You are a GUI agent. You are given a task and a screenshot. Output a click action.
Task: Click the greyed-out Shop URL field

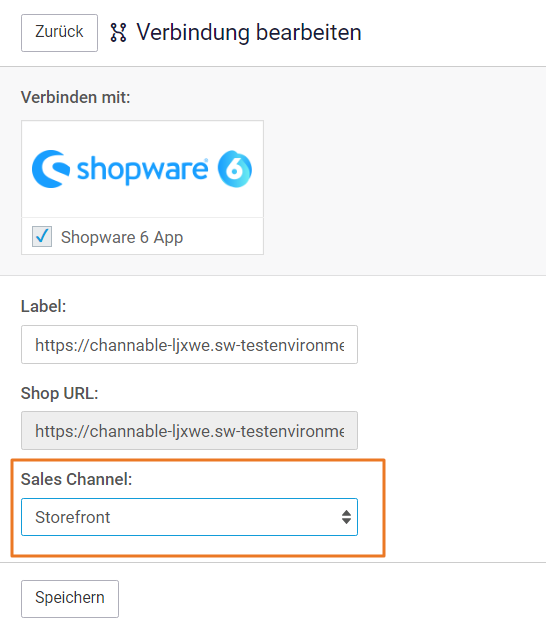189,430
